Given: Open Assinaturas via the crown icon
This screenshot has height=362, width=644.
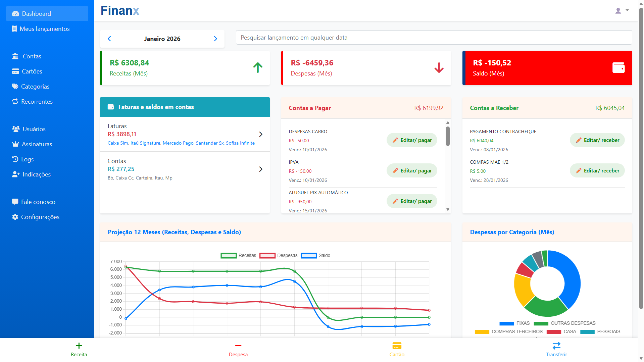Looking at the screenshot, I should coord(15,144).
